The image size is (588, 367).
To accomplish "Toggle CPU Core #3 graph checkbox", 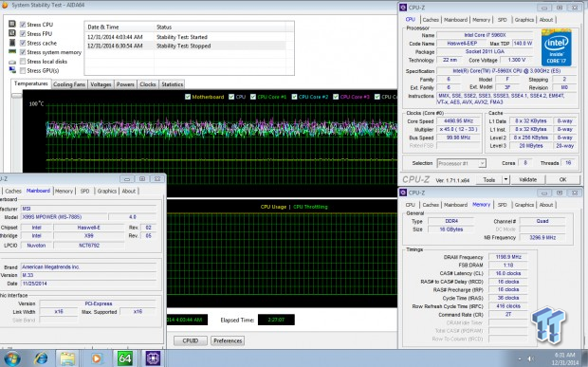I will [x=336, y=97].
